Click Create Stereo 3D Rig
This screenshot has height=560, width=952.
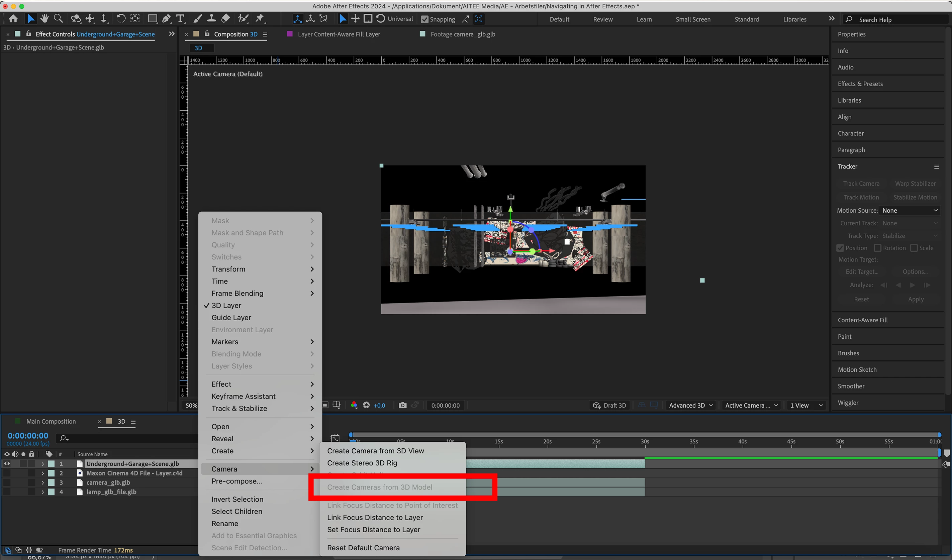click(362, 463)
